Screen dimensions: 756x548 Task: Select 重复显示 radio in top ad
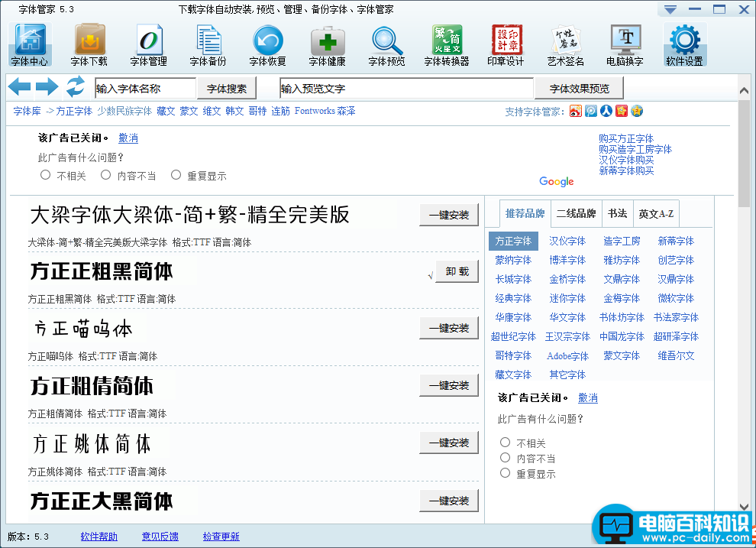click(176, 174)
